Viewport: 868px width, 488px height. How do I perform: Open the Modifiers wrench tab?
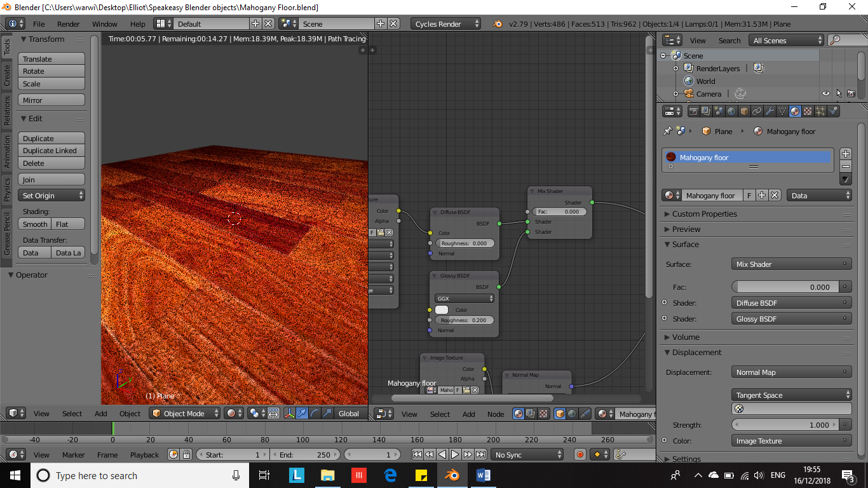click(770, 111)
